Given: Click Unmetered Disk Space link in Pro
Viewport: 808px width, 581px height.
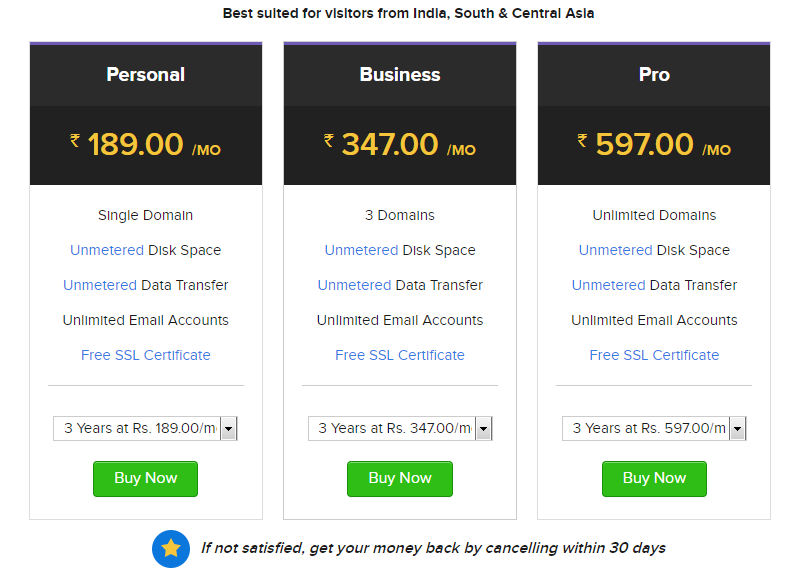Looking at the screenshot, I should (615, 250).
